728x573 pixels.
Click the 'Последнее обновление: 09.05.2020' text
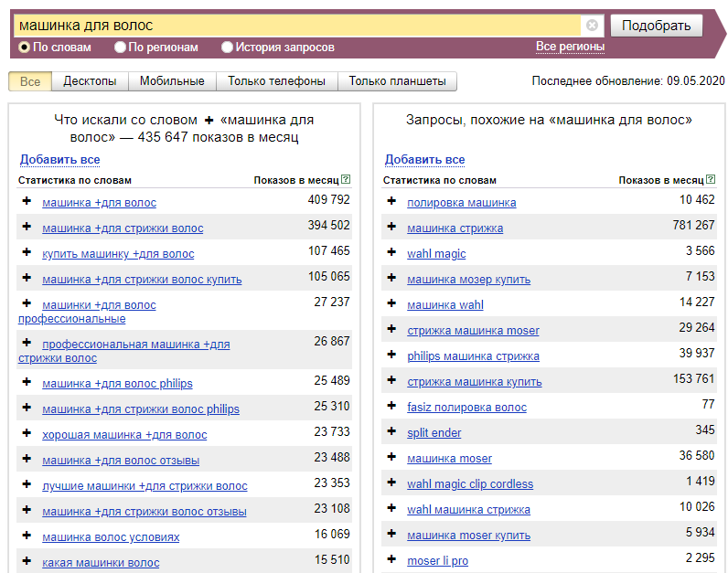628,81
